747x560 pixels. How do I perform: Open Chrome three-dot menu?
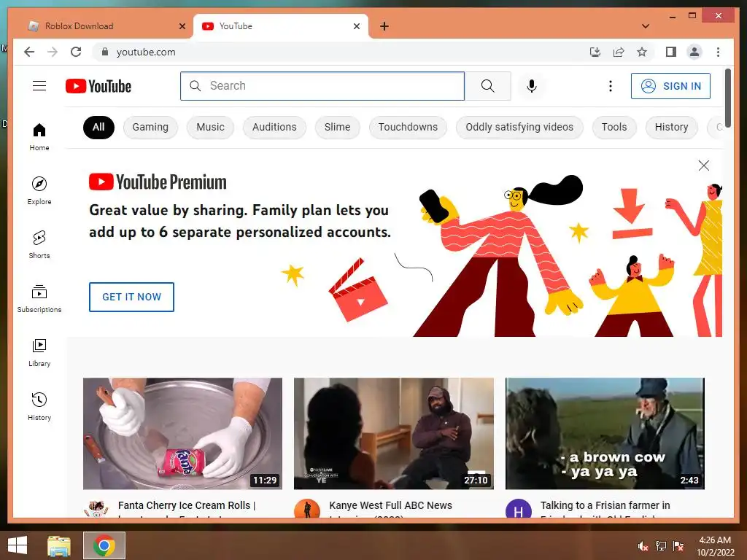tap(718, 52)
